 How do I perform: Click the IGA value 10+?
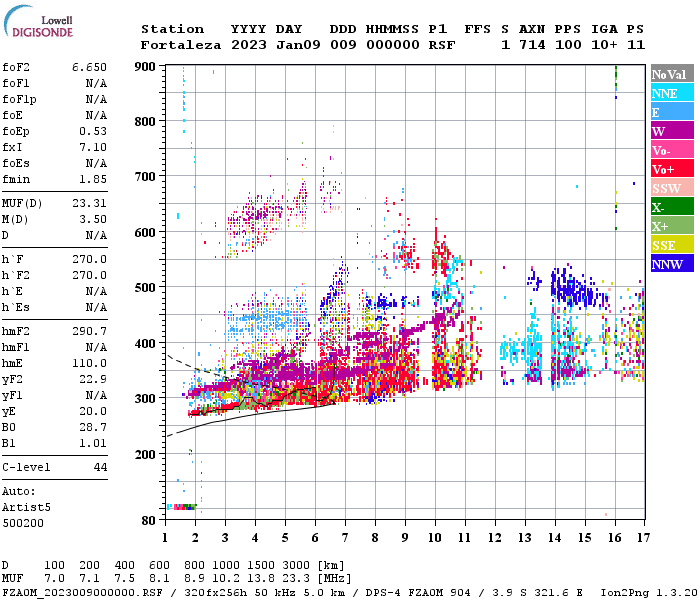604,45
